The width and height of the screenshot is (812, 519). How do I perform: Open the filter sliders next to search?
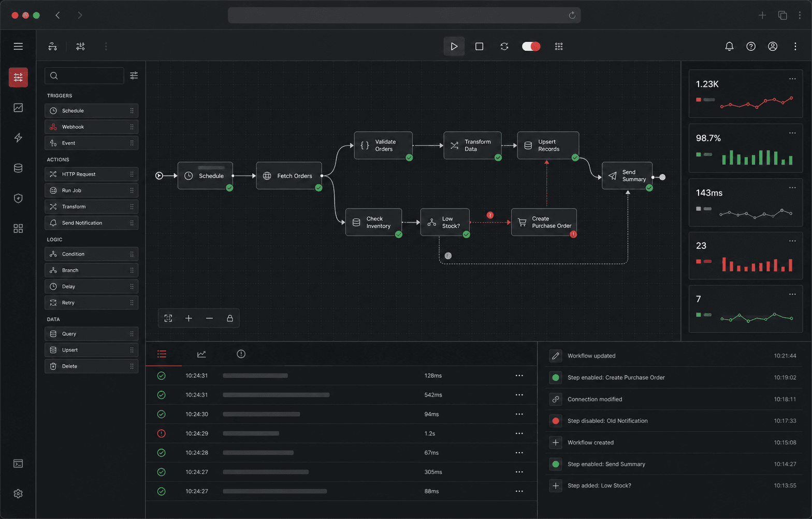(134, 76)
